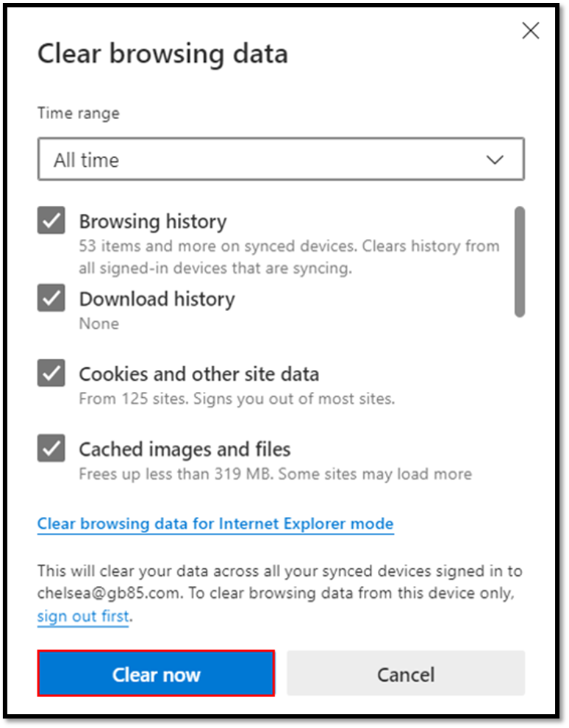Click the 'Cookies and other site data' label
The height and width of the screenshot is (728, 569).
198,374
